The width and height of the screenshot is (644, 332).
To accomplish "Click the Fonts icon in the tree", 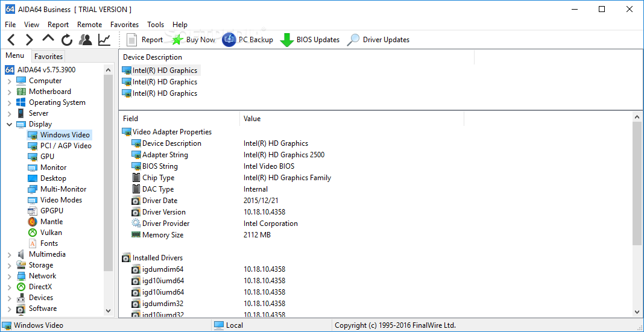I will (x=33, y=244).
